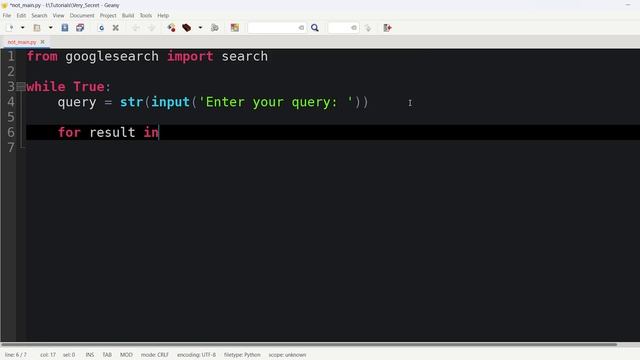Viewport: 640px width, 360px height.
Task: Quit Geany with exit door icon
Action: 387,28
